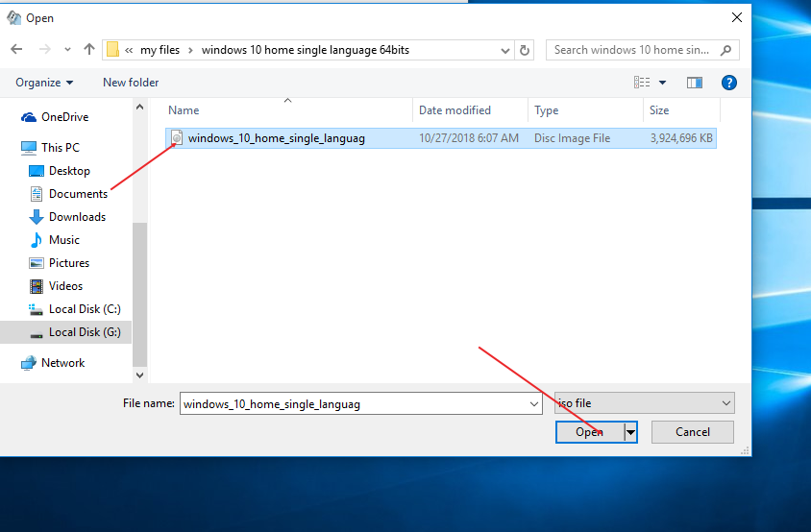Close the Open dialog window
The width and height of the screenshot is (811, 532).
737,17
